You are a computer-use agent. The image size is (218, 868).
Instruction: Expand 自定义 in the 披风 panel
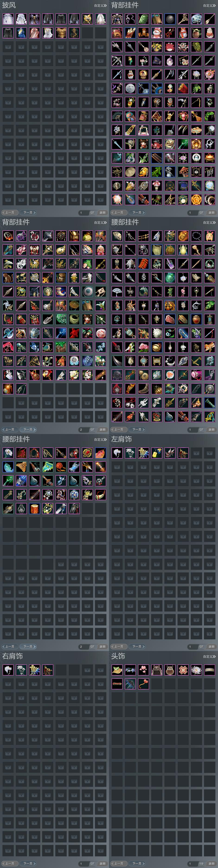tap(100, 6)
